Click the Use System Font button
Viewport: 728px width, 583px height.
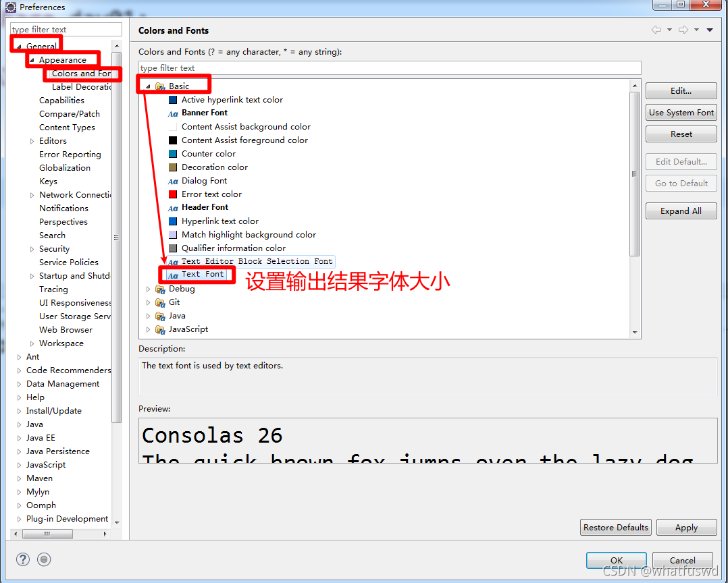pyautogui.click(x=681, y=112)
